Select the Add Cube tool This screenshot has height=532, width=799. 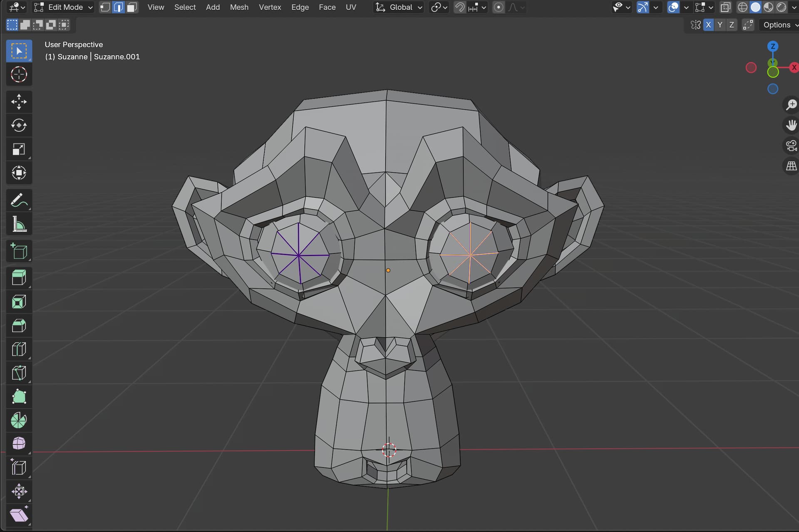pos(19,251)
